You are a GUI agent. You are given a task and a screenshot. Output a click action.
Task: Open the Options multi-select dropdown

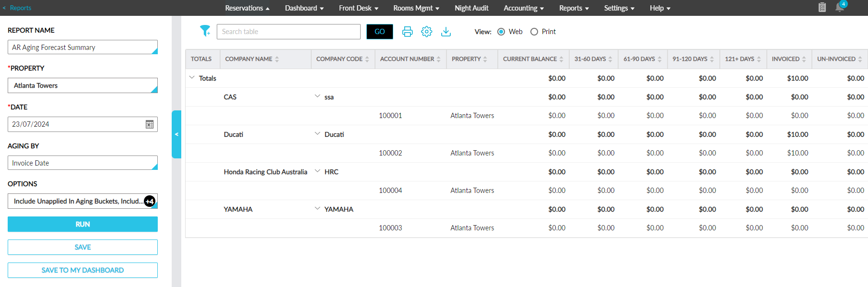click(x=82, y=201)
